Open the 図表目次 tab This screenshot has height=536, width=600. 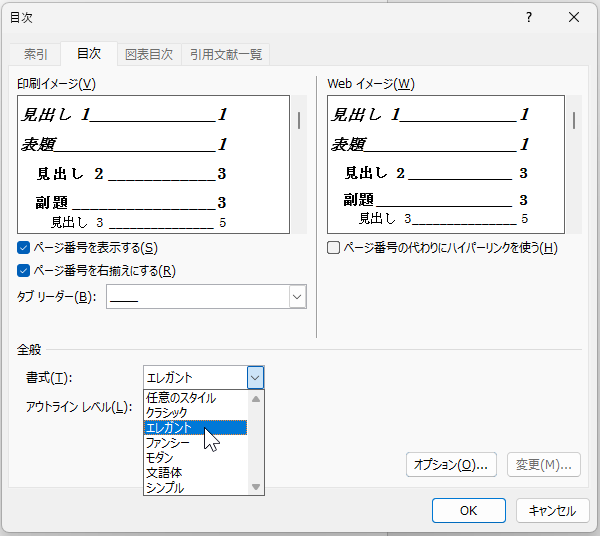pos(149,54)
